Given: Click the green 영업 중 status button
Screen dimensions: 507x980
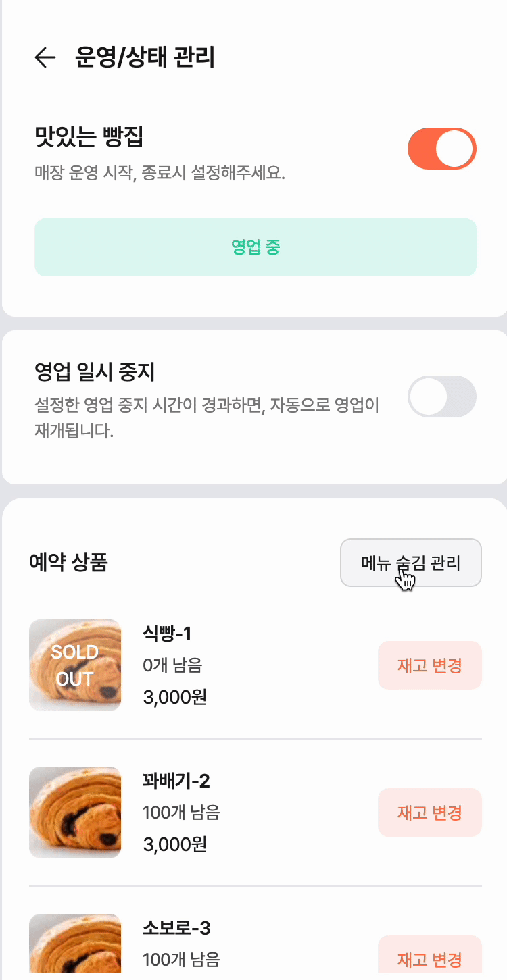Looking at the screenshot, I should [x=256, y=247].
